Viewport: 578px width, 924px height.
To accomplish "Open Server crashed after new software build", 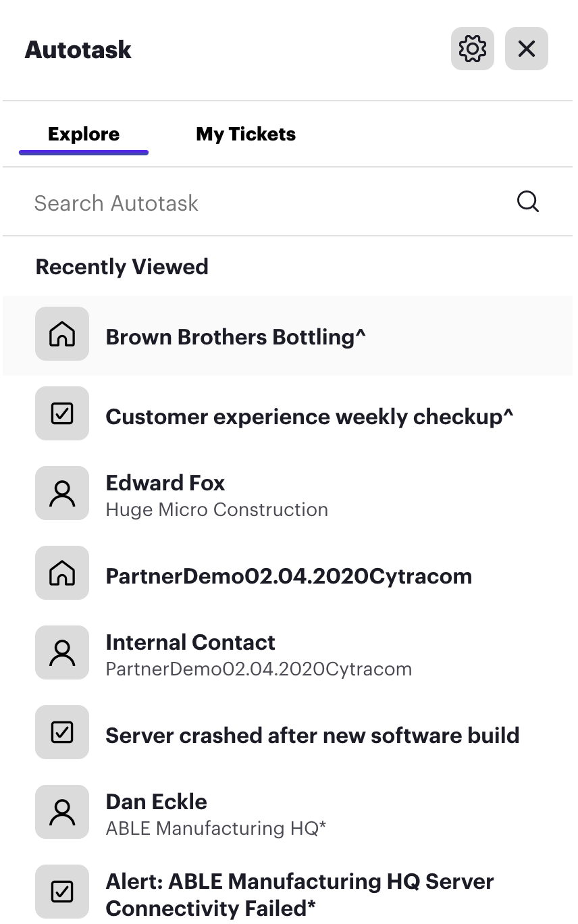I will 313,736.
